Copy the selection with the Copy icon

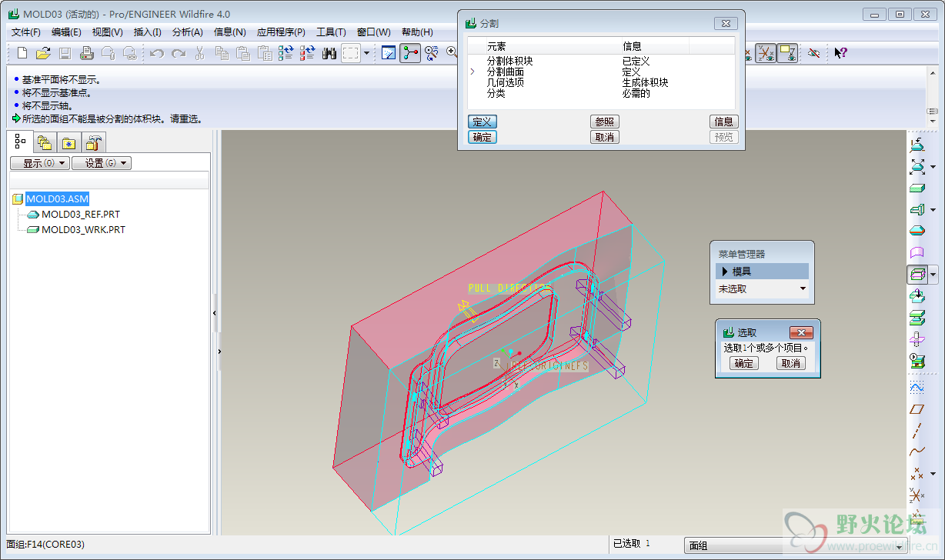(x=222, y=53)
